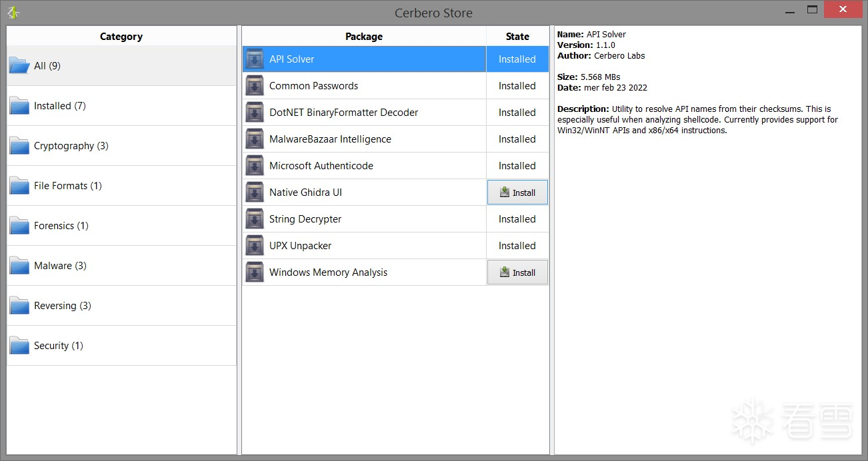
Task: Click the Package column header
Action: pos(364,37)
